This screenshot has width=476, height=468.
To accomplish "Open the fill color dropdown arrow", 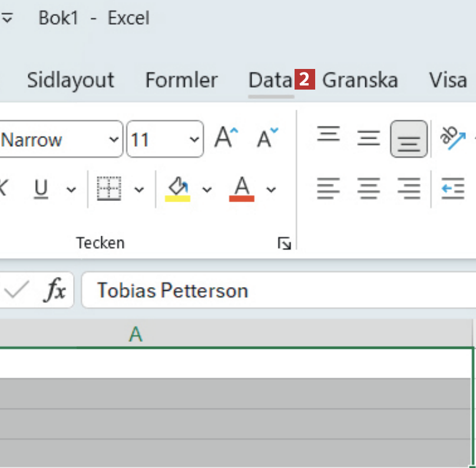I will pos(207,189).
